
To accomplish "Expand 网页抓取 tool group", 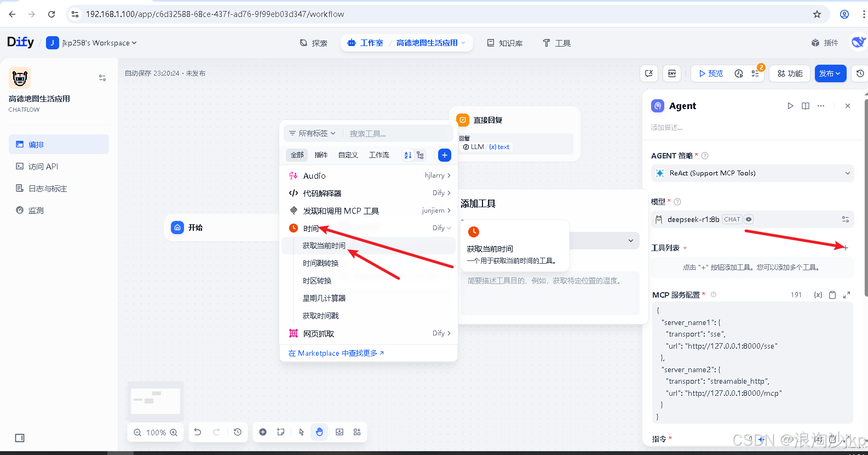I will 369,333.
